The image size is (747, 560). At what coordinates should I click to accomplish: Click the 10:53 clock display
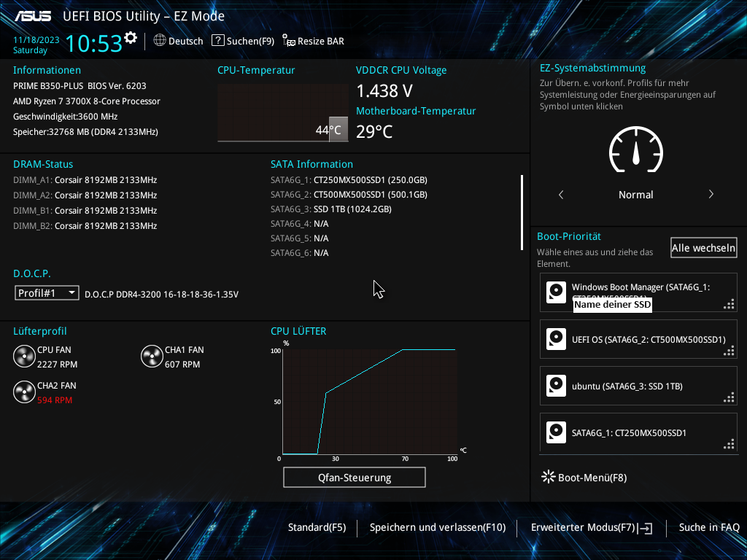tap(94, 43)
